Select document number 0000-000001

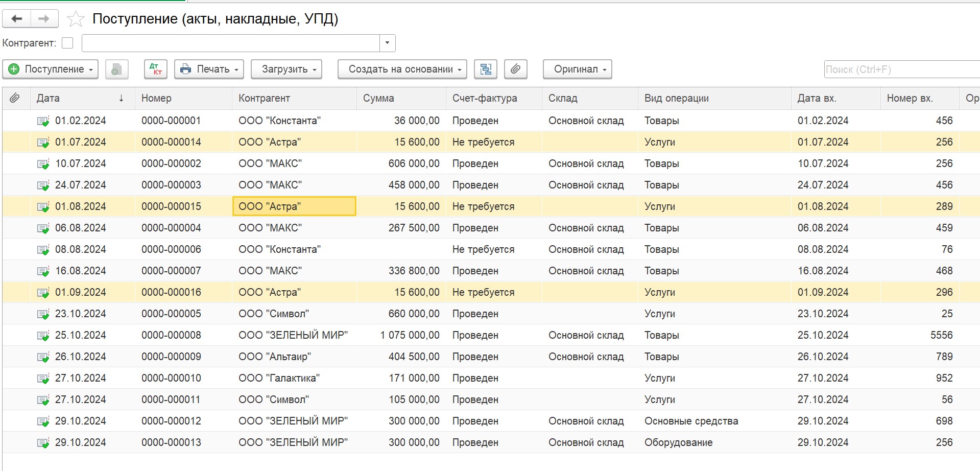(171, 121)
